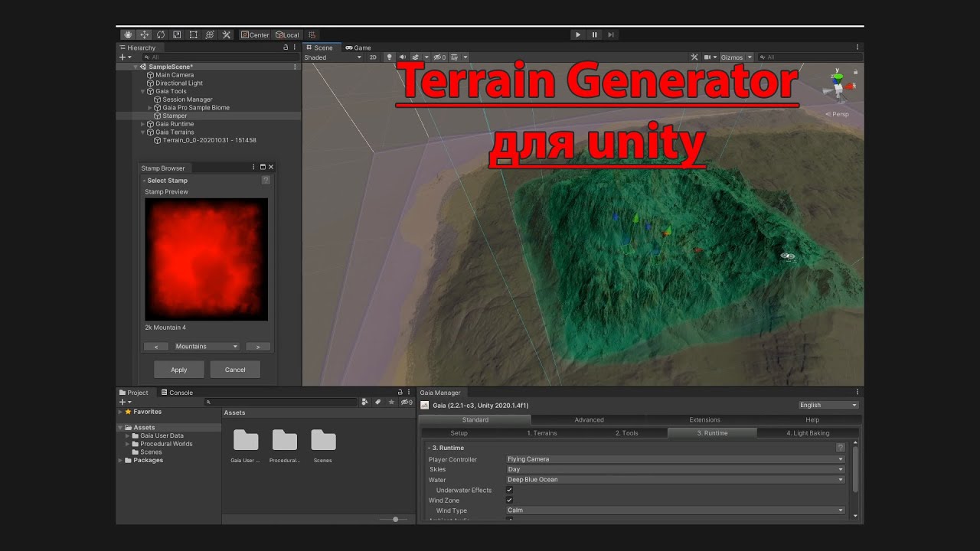Step forward one frame
Viewport: 980px width, 551px height.
[611, 34]
